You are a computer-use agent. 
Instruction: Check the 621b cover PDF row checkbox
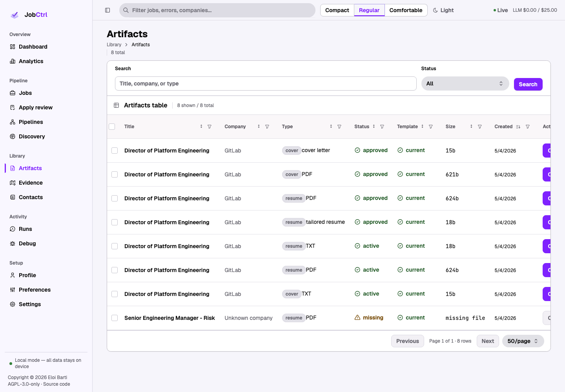[x=115, y=174]
